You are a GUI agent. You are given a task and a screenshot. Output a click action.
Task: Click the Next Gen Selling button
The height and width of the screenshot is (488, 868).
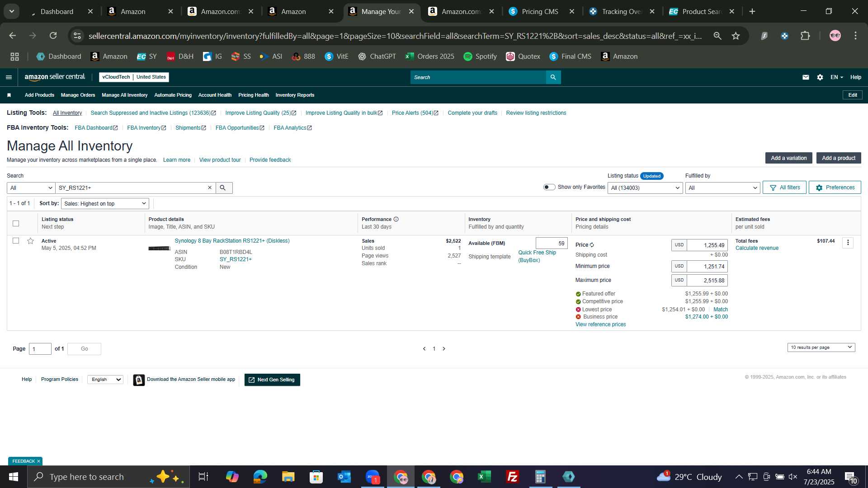[x=272, y=380]
